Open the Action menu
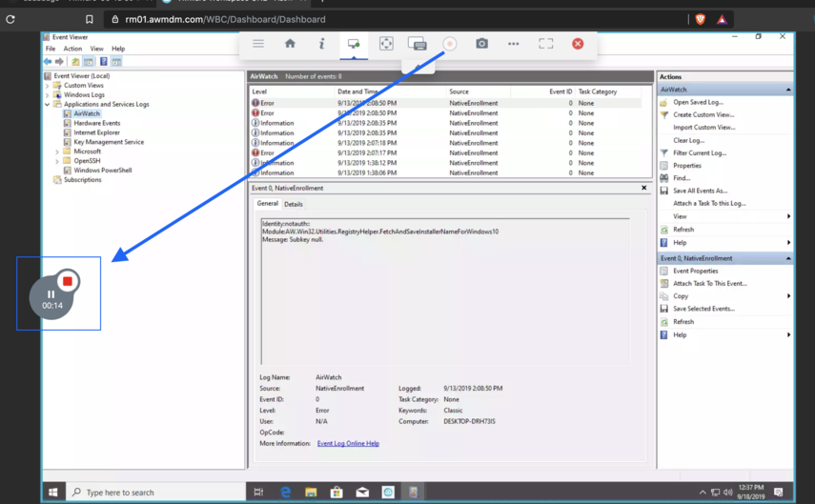The width and height of the screenshot is (815, 504). coord(72,49)
